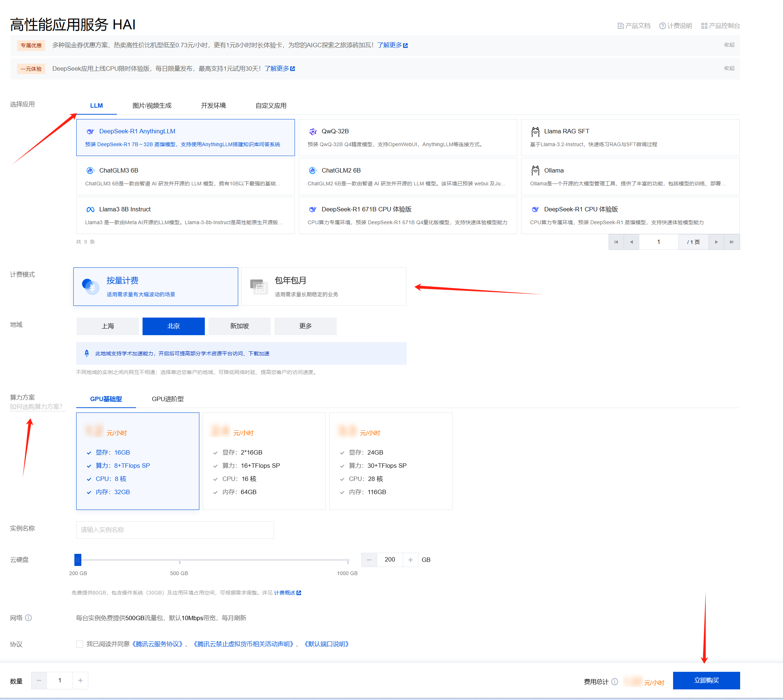This screenshot has height=700, width=783.
Task: Open the GPU进阶型 tab
Action: [x=168, y=399]
